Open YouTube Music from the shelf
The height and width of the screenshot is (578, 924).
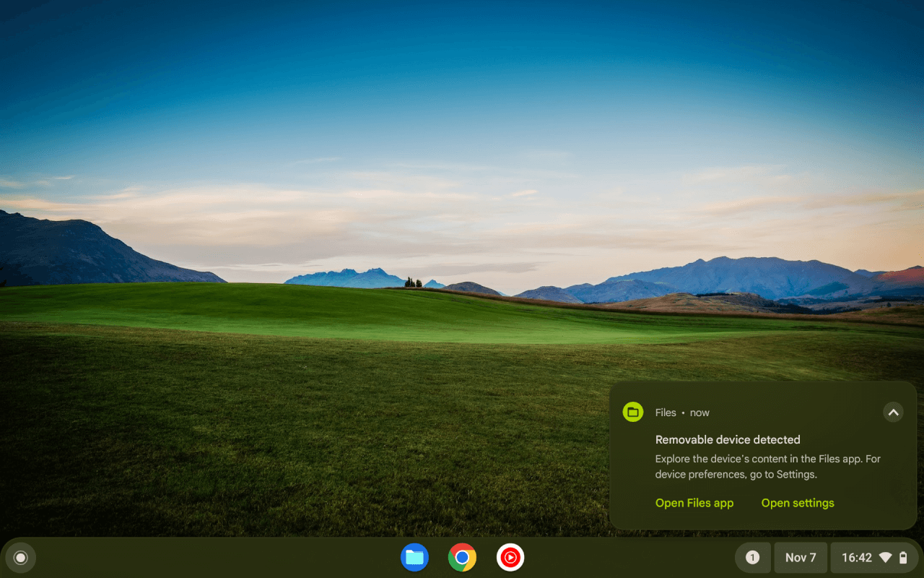510,557
